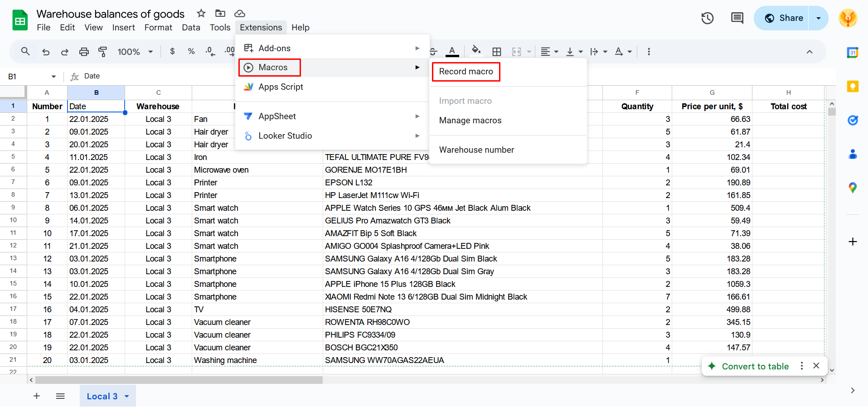Open the Google account avatar
This screenshot has width=868, height=407.
pyautogui.click(x=848, y=18)
